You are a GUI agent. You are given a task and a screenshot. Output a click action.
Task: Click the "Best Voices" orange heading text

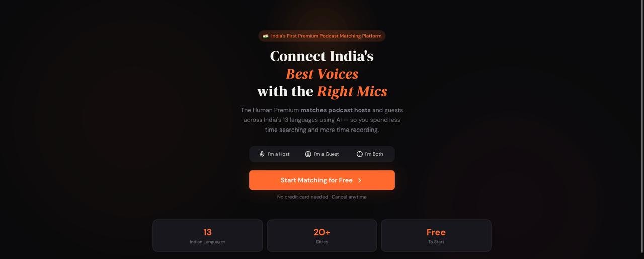pyautogui.click(x=322, y=74)
